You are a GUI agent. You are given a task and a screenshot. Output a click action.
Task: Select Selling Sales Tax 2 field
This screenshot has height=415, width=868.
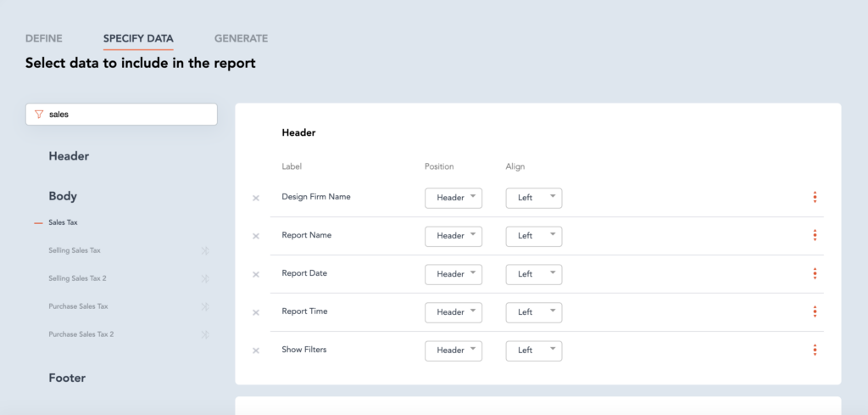click(x=77, y=278)
